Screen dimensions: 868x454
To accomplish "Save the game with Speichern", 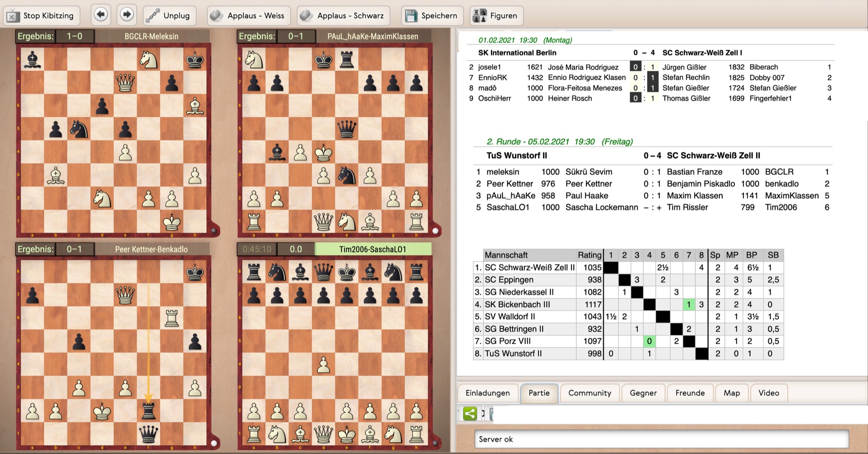I will pyautogui.click(x=432, y=16).
